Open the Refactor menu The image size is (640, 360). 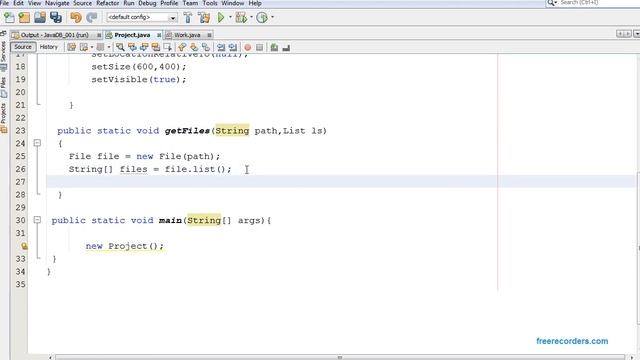tap(108, 3)
